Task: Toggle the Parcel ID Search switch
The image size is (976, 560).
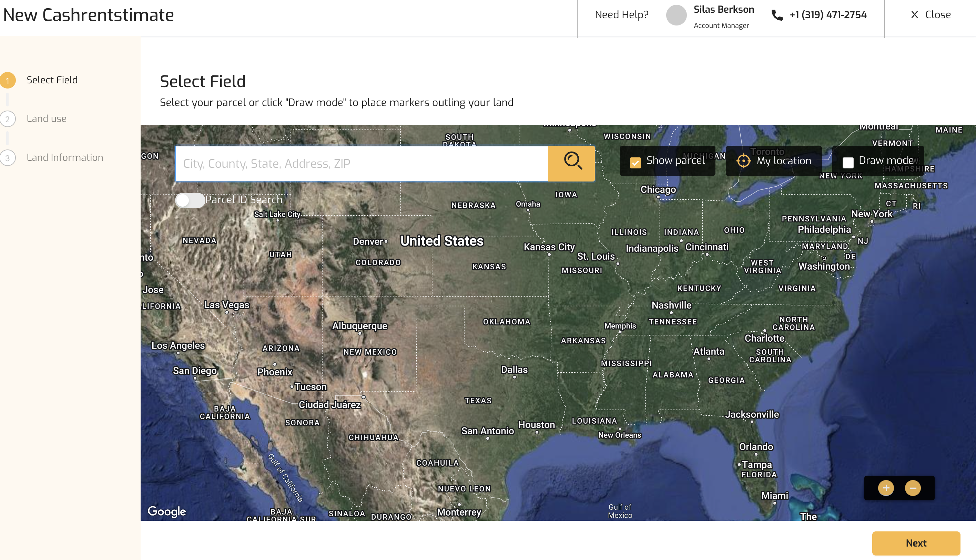Action: click(x=190, y=200)
